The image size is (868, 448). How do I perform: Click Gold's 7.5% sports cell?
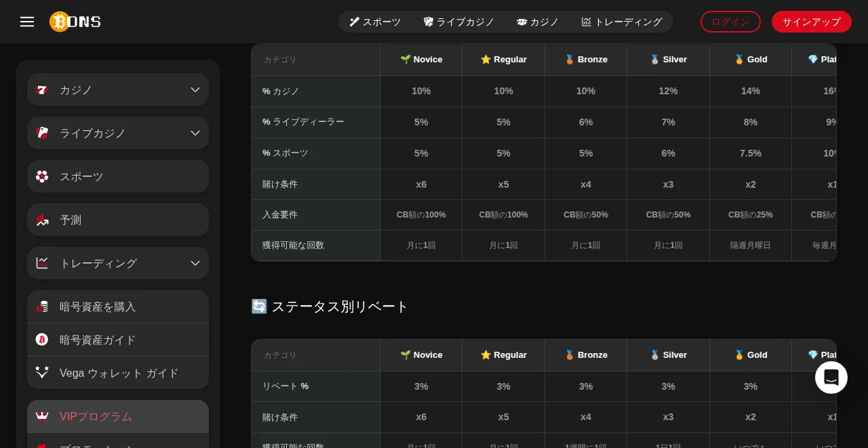pyautogui.click(x=751, y=153)
